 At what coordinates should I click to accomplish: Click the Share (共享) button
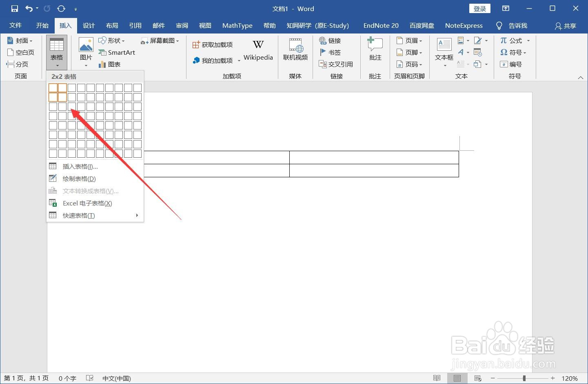coord(565,26)
